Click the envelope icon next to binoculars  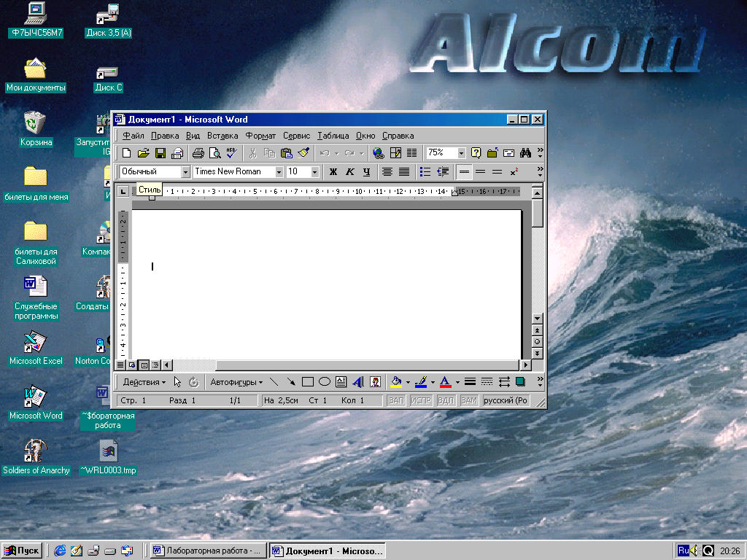point(508,153)
